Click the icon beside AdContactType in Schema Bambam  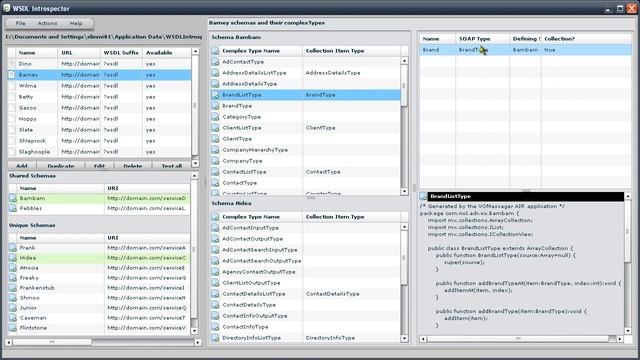[x=215, y=62]
